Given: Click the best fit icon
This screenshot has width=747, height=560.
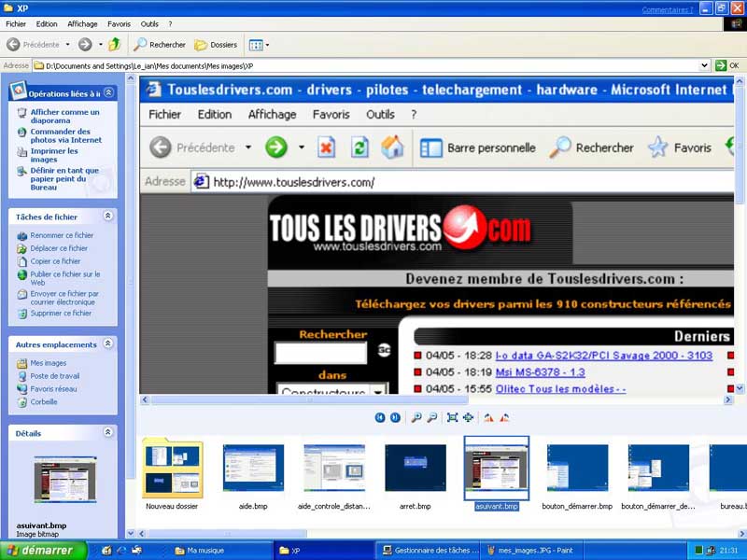Looking at the screenshot, I should 452,417.
